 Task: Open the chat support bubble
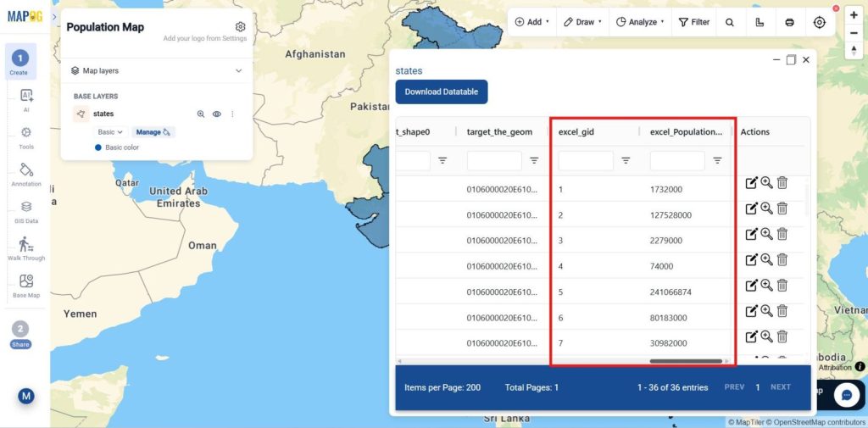coord(847,395)
